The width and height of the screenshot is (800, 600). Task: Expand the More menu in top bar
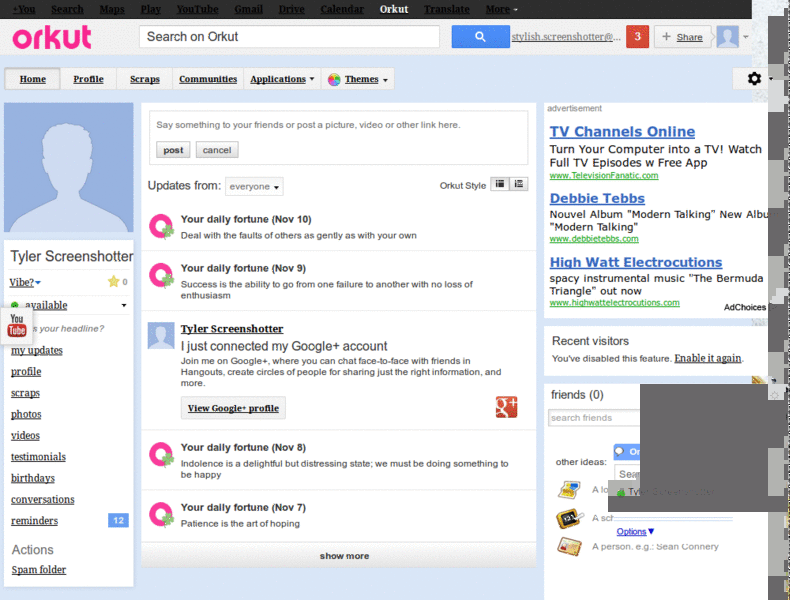click(501, 9)
